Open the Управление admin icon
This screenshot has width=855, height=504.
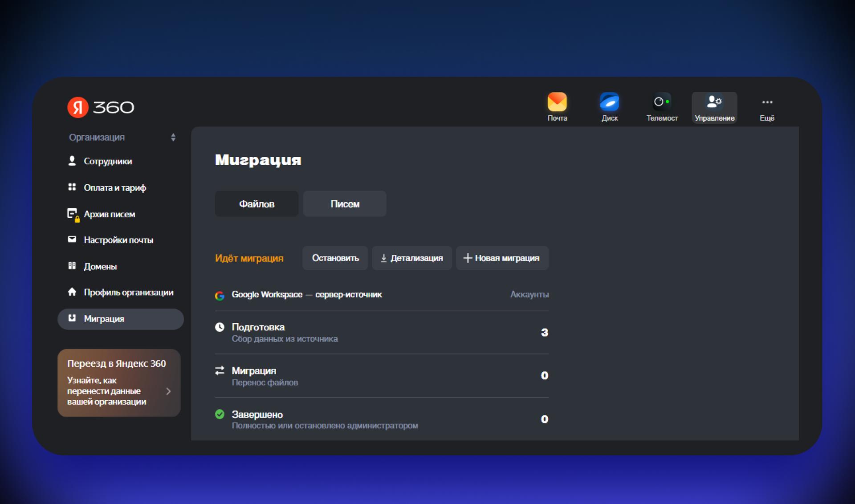pos(714,107)
